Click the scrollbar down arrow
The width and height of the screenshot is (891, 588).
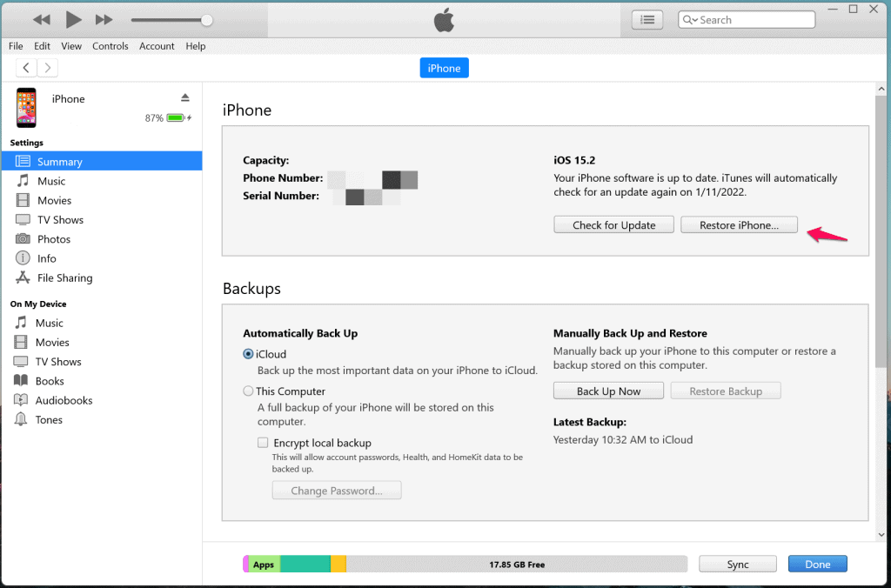pyautogui.click(x=881, y=534)
